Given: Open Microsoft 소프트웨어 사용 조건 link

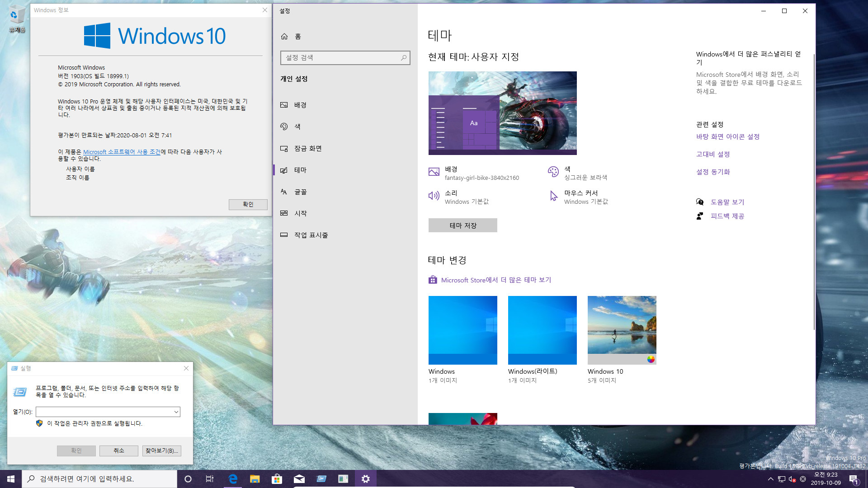Looking at the screenshot, I should (x=122, y=152).
